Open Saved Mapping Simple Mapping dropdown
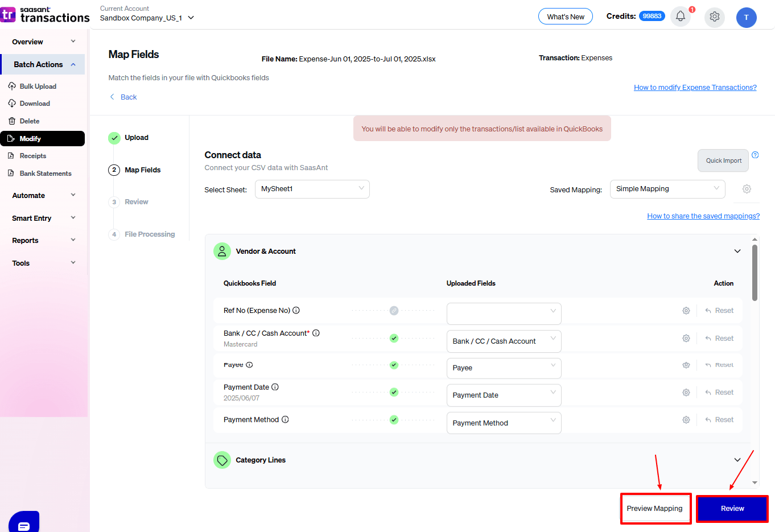 (667, 189)
